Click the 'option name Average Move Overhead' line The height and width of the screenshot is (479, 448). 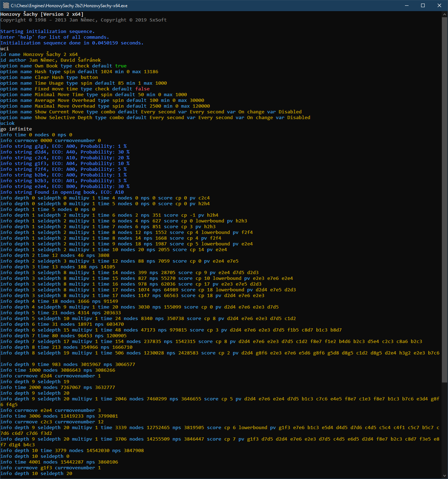(102, 100)
